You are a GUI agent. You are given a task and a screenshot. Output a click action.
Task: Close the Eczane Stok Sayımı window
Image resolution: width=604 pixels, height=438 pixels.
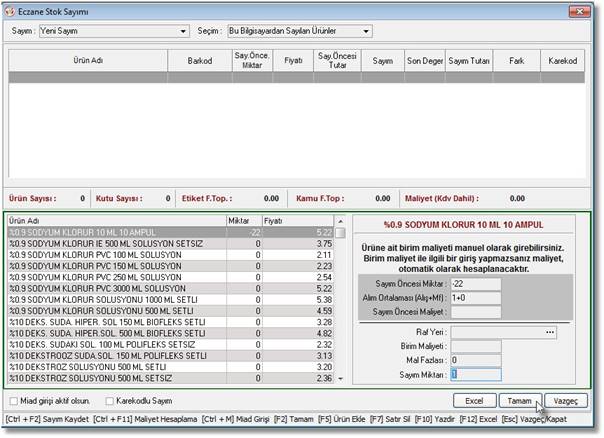[588, 9]
